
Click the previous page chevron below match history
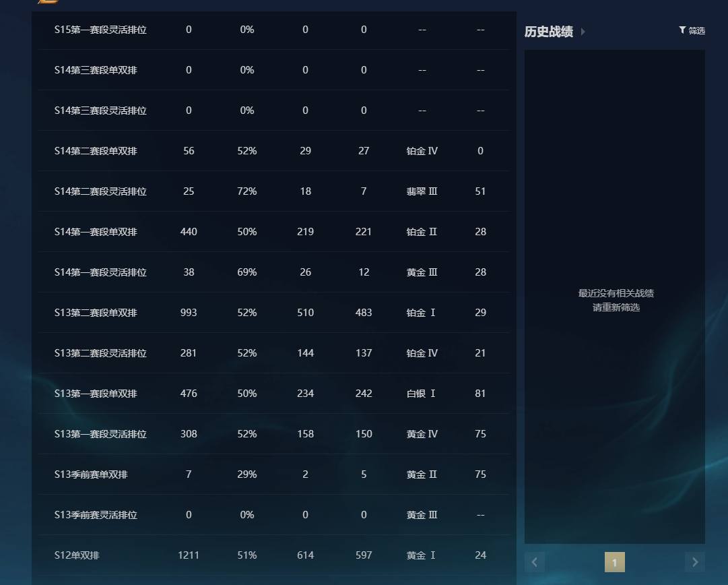[534, 561]
